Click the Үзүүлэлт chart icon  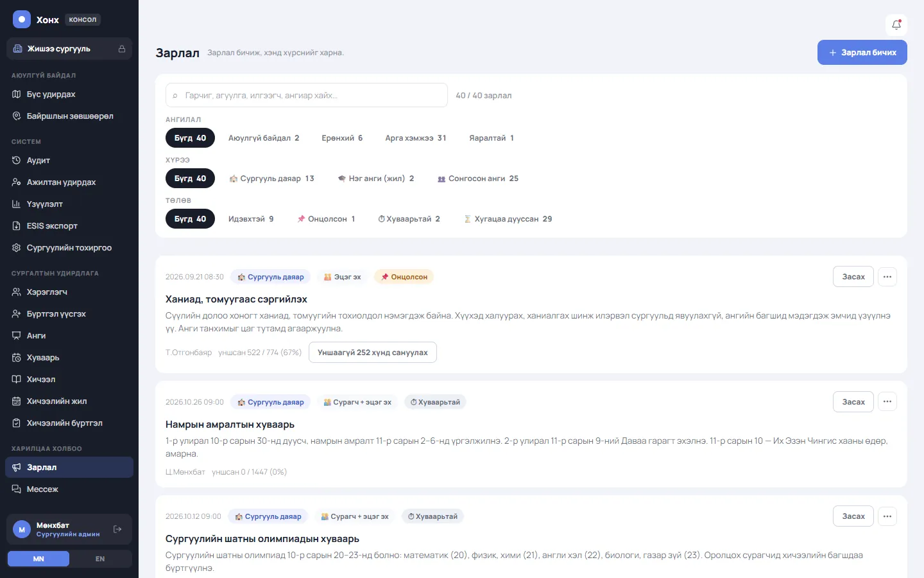pos(17,204)
